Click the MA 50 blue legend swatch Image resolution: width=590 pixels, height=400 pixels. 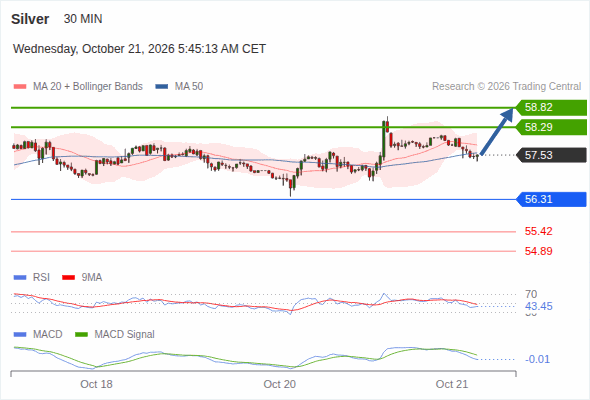(162, 87)
